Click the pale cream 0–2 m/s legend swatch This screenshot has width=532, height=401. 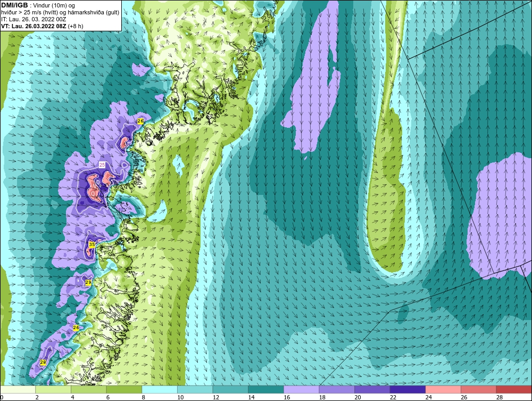click(18, 389)
